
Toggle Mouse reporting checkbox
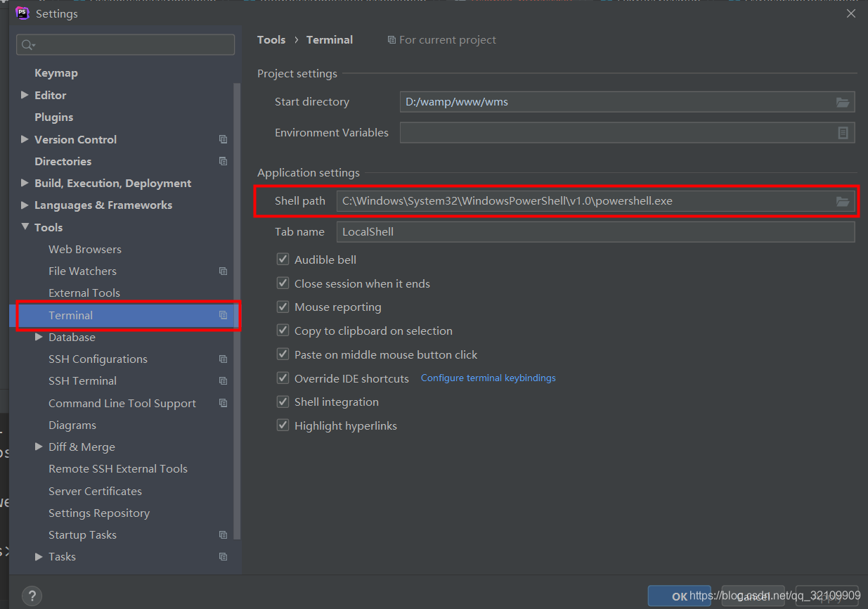click(283, 307)
